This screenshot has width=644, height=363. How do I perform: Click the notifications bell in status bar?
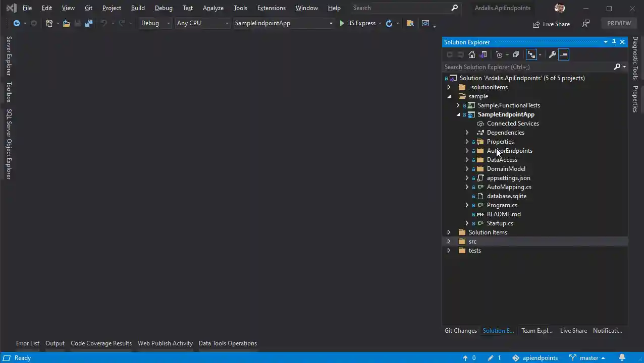(x=622, y=358)
